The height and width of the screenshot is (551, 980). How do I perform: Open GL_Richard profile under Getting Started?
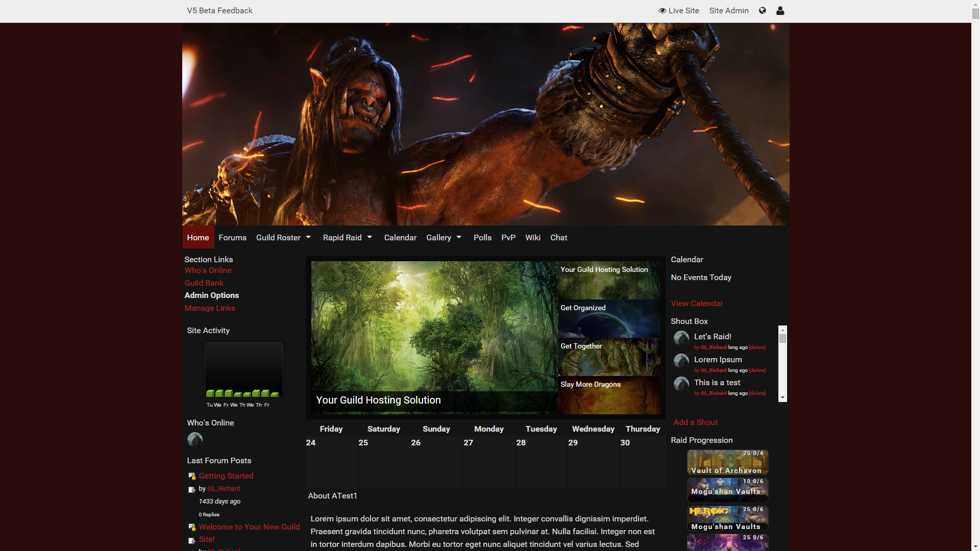coord(224,488)
